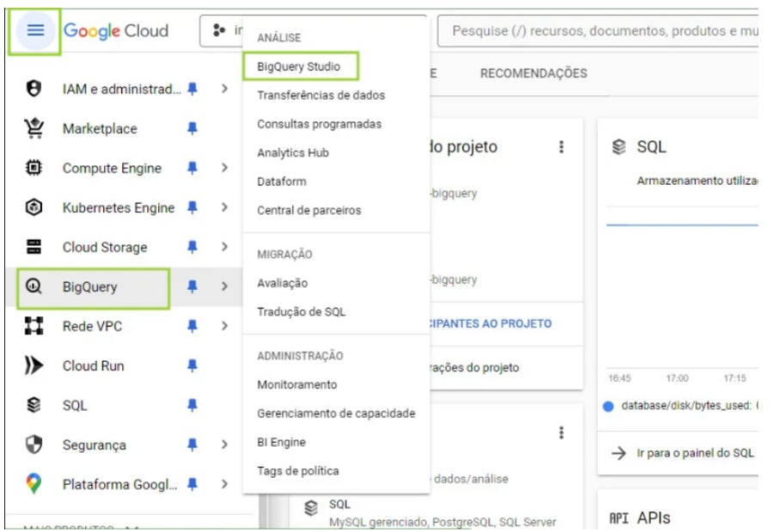The height and width of the screenshot is (532, 773).
Task: Expand the Rede VPC submenu arrow
Action: (224, 326)
